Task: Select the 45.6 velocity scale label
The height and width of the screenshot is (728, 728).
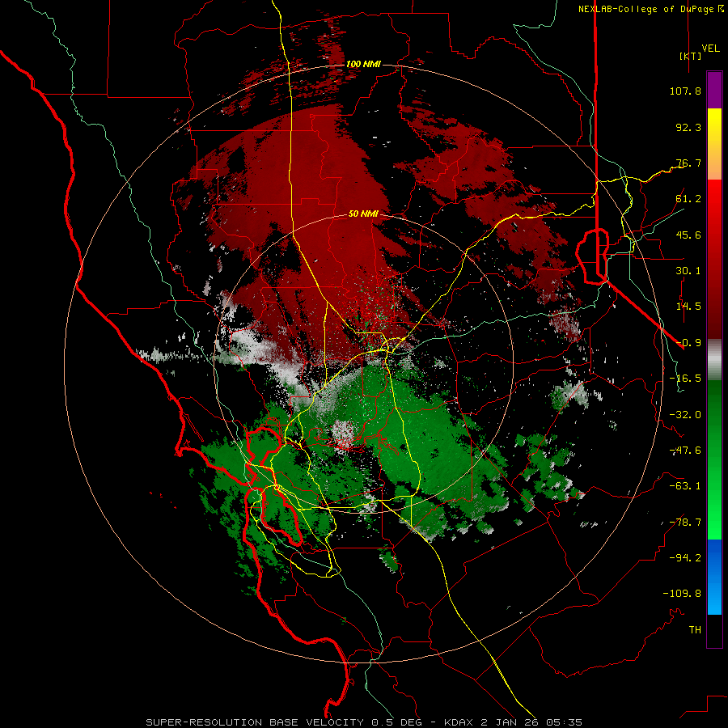Action: pos(688,235)
